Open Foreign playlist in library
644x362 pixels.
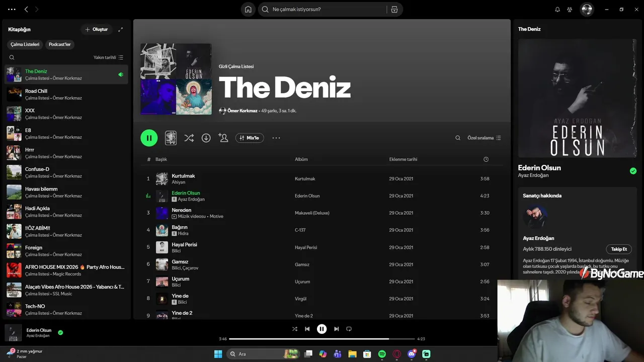click(66, 251)
